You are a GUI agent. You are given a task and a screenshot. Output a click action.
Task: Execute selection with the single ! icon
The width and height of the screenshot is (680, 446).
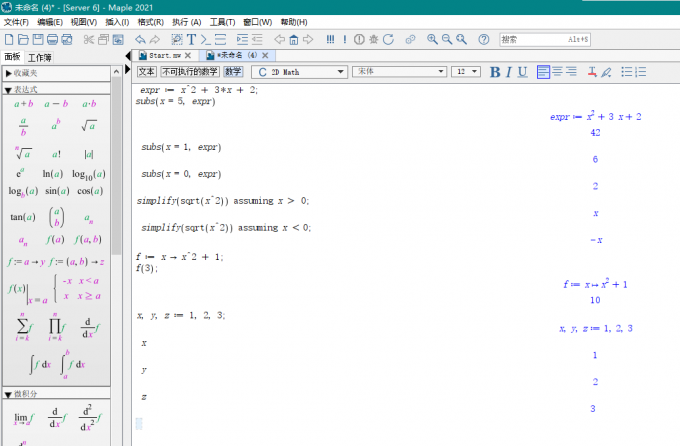click(345, 39)
